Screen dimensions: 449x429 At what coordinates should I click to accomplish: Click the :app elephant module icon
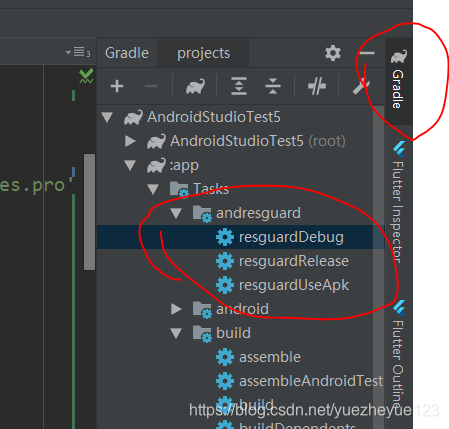coord(156,165)
